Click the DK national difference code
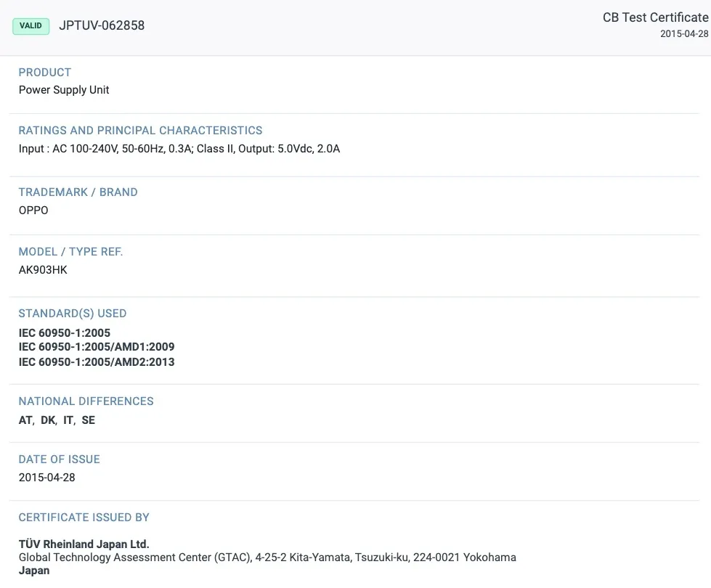 48,420
